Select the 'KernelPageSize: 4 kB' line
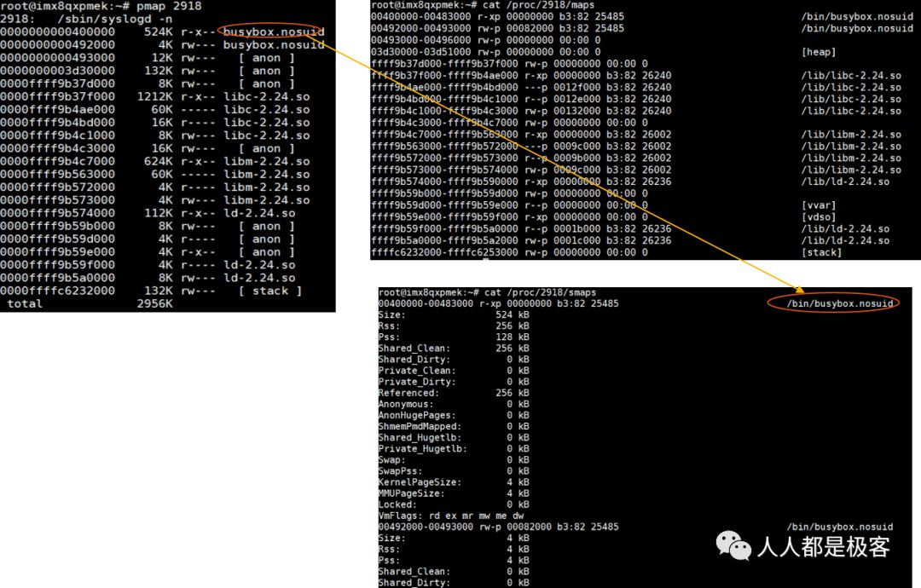 pyautogui.click(x=454, y=481)
